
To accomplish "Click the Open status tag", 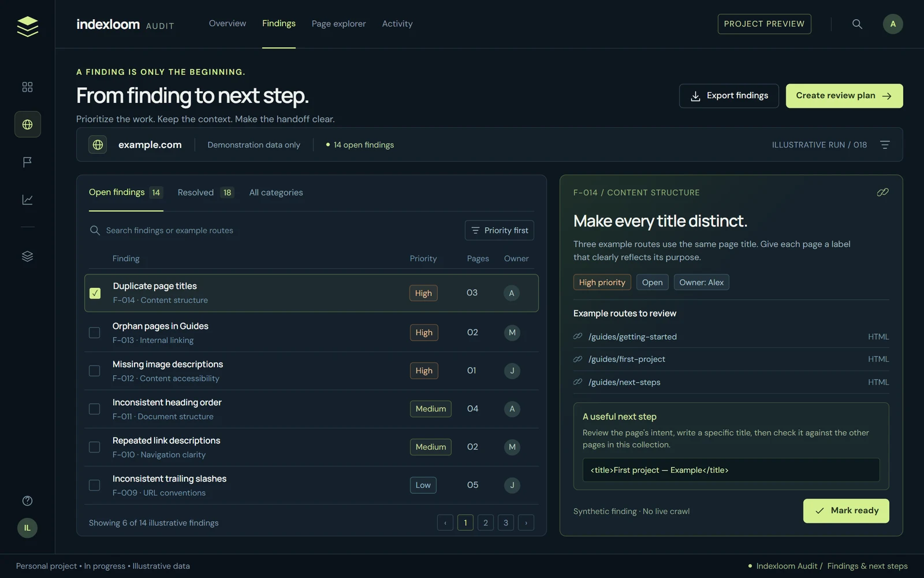I will tap(653, 282).
